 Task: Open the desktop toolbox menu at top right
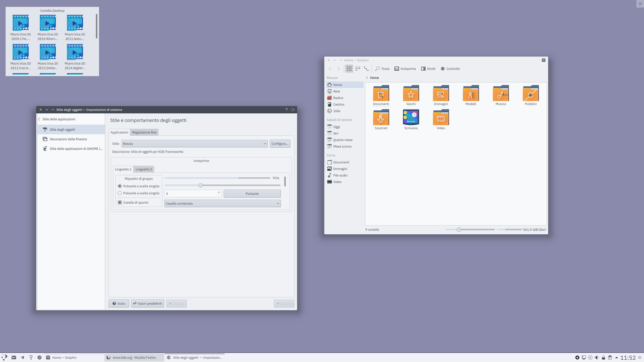point(640,4)
